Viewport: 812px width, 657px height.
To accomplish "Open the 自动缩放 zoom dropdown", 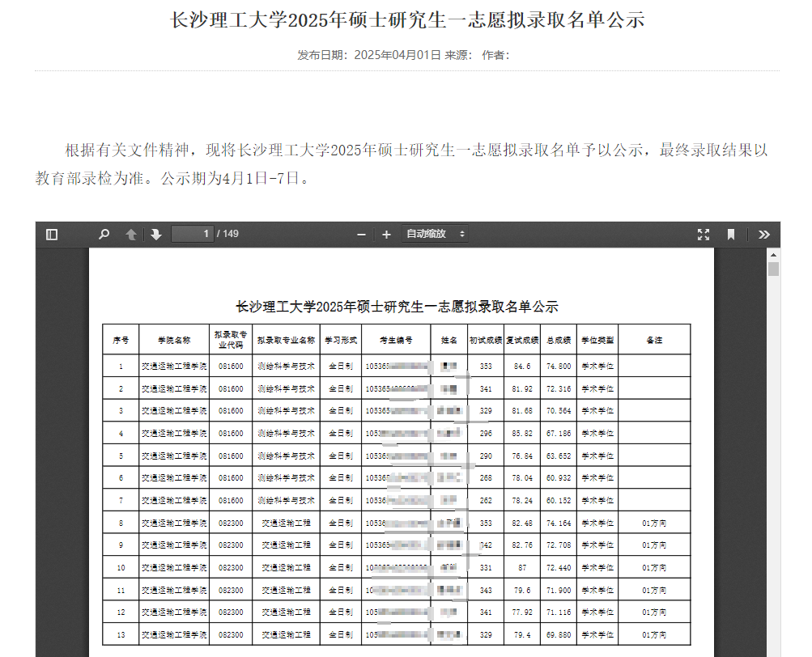I will point(435,234).
